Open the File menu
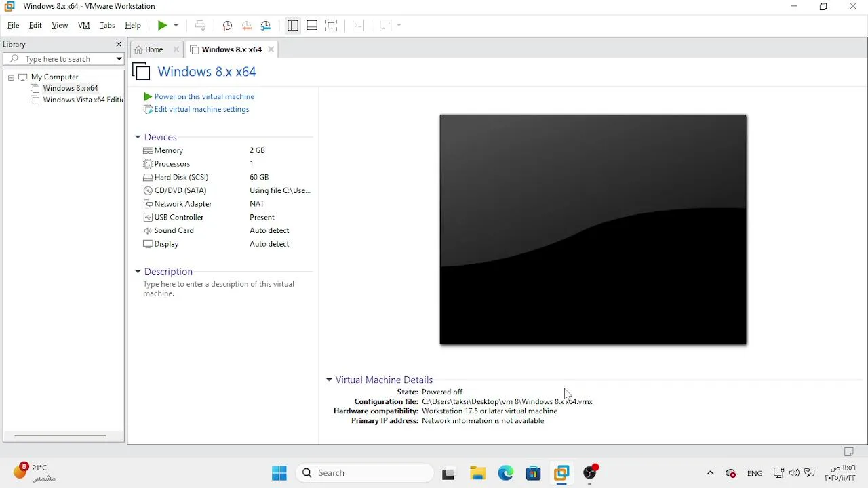The image size is (868, 488). click(13, 26)
